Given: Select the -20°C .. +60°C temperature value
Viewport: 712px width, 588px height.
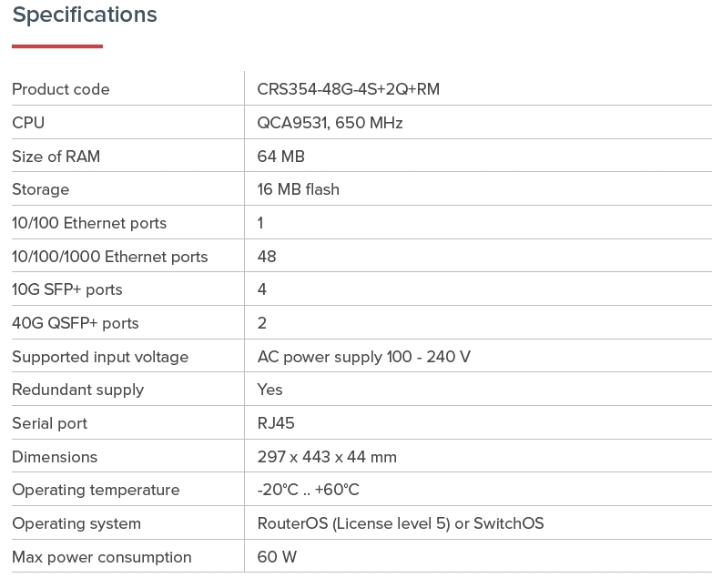Looking at the screenshot, I should [308, 490].
